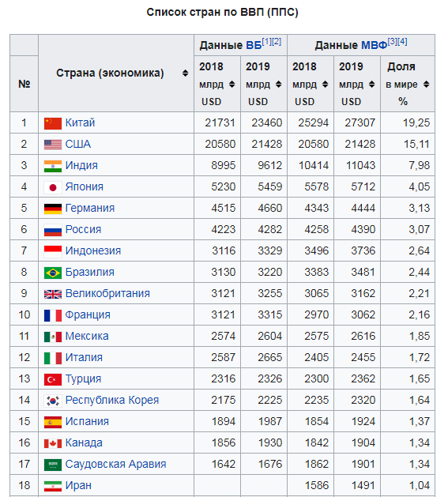This screenshot has height=497, width=448.
Task: Click the Russia flag icon
Action: (x=53, y=230)
